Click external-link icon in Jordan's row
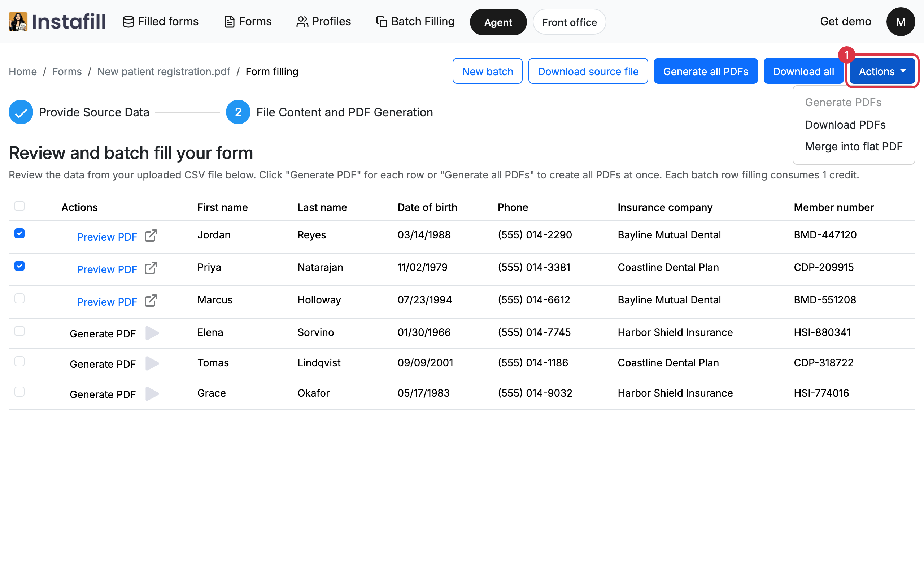 click(151, 236)
